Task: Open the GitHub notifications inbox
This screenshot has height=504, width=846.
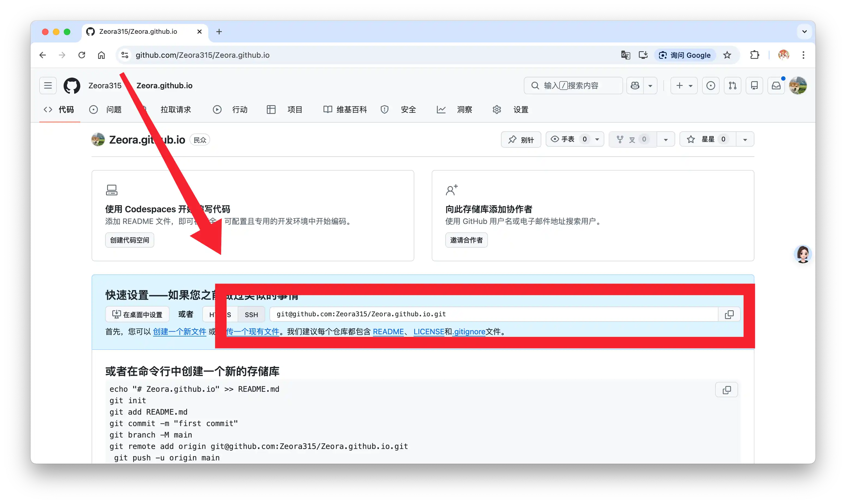Action: (776, 86)
